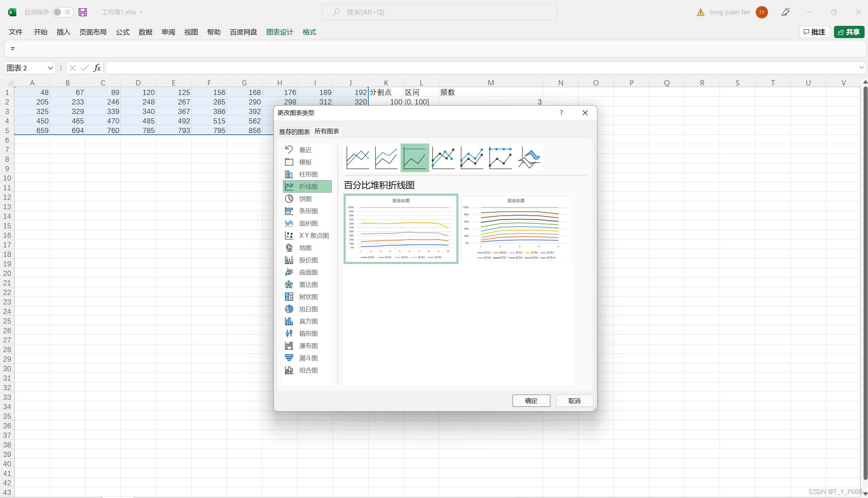Click the warning triangle icon by account name

click(700, 12)
